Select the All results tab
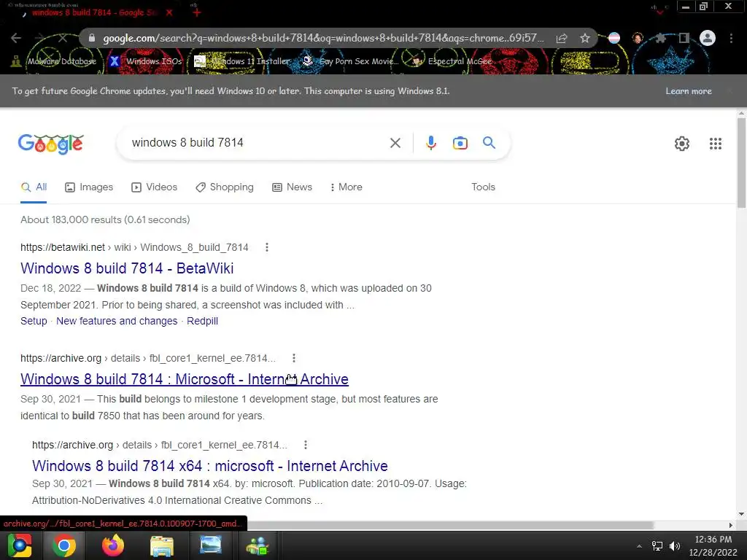Viewport: 747px width, 560px height. [34, 187]
